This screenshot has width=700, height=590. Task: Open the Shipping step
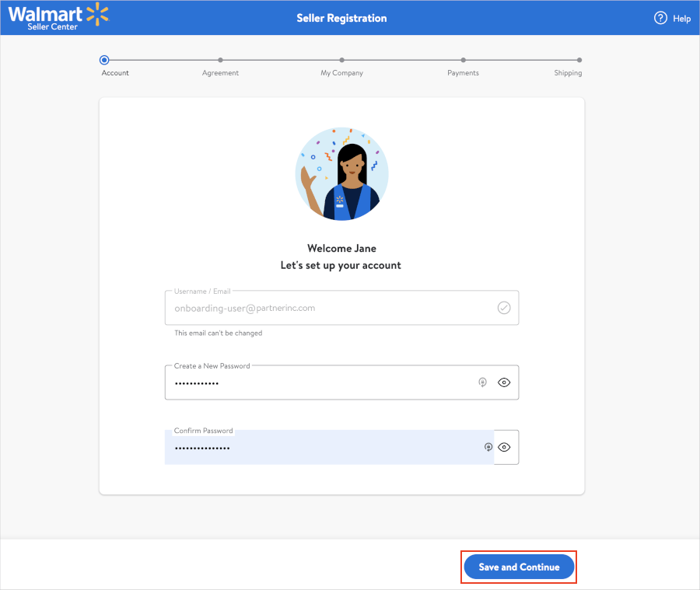pos(579,60)
